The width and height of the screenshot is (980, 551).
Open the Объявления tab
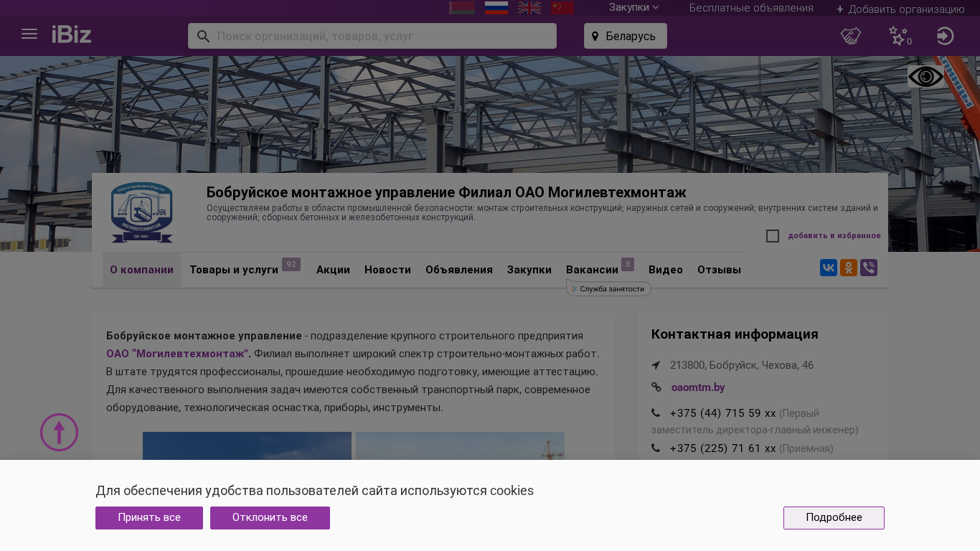(x=459, y=270)
